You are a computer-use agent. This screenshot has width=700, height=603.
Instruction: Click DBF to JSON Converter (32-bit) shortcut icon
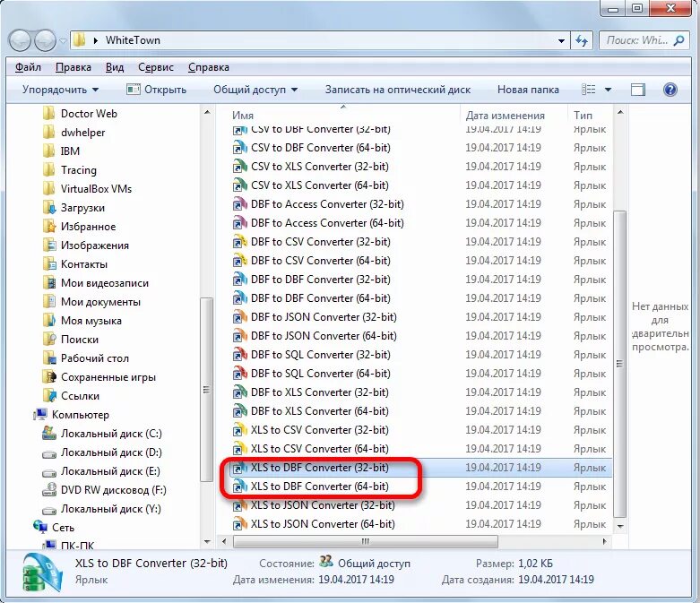pos(239,317)
